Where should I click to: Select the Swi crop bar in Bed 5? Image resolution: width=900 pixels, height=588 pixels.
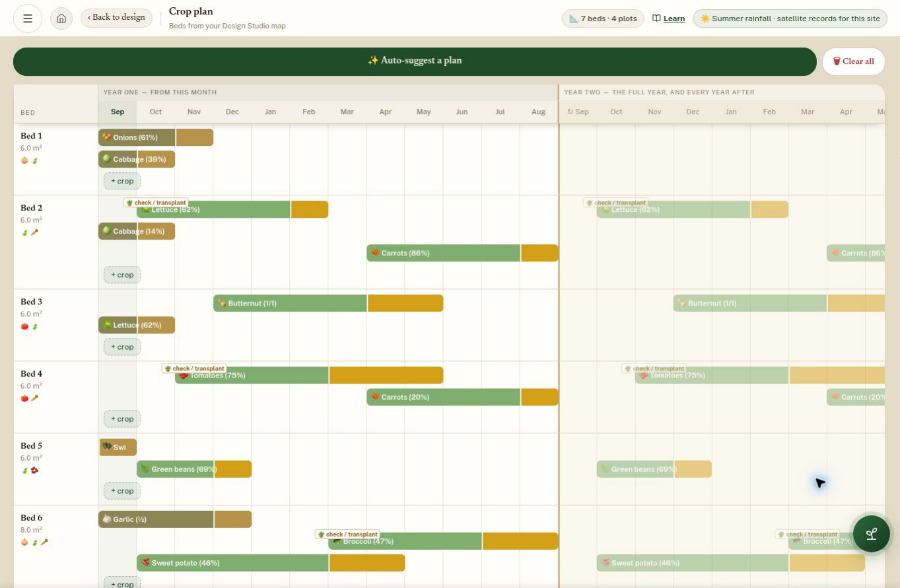click(118, 447)
